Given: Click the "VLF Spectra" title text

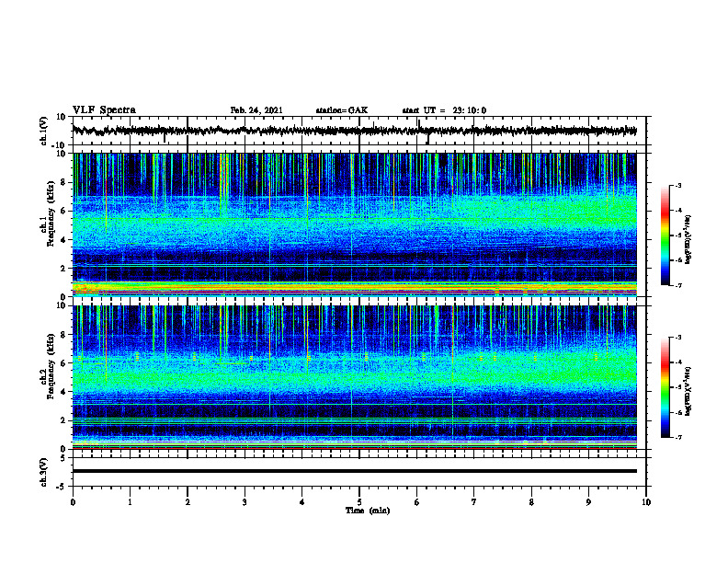Looking at the screenshot, I should coord(104,110).
